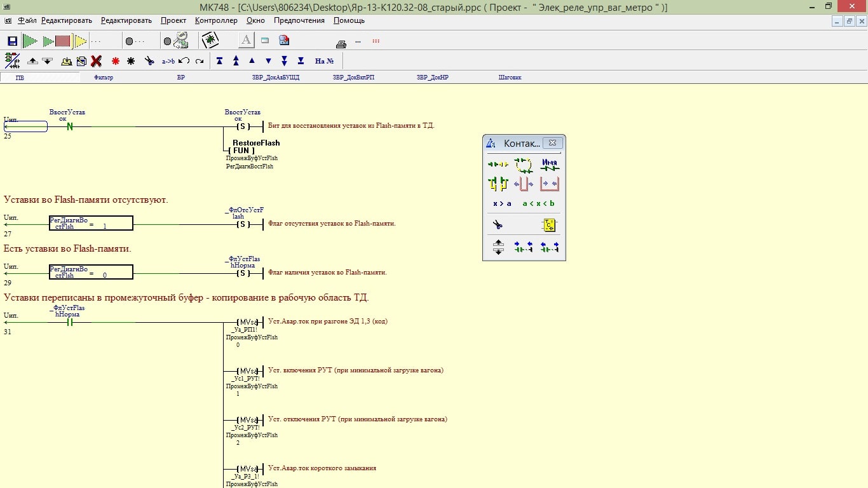Viewport: 868px width, 488px height.
Task: Click the large letter A text button
Action: point(246,41)
